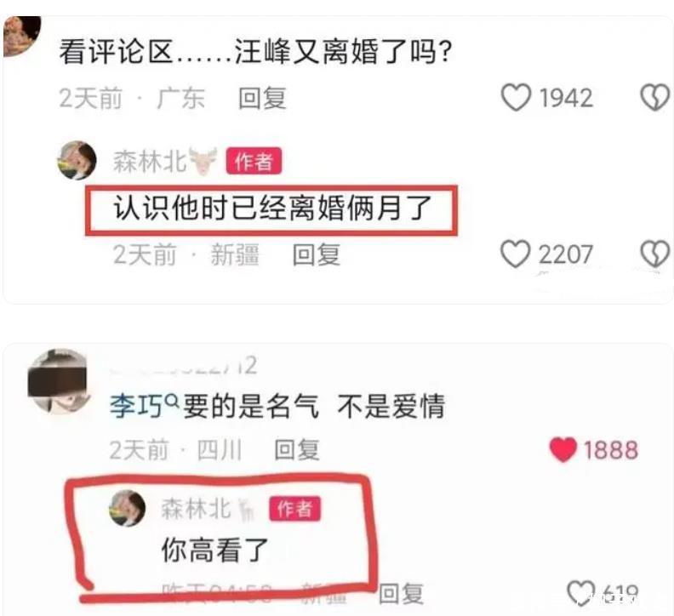Tap 回复 under the 新疆 author reply

[317, 254]
